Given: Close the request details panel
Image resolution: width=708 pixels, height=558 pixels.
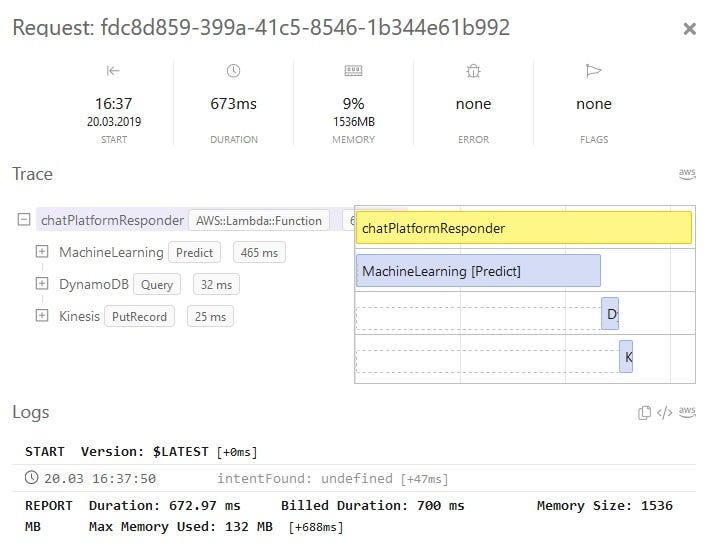Looking at the screenshot, I should click(x=689, y=29).
